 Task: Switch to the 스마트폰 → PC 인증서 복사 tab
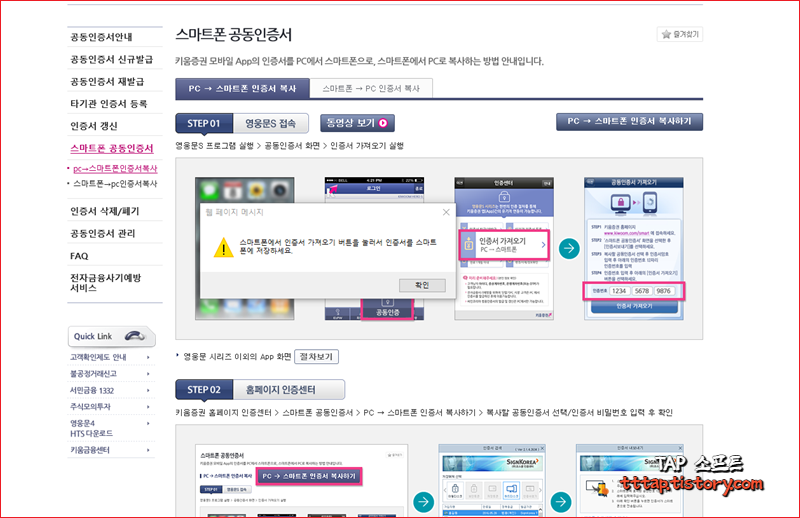tap(371, 88)
